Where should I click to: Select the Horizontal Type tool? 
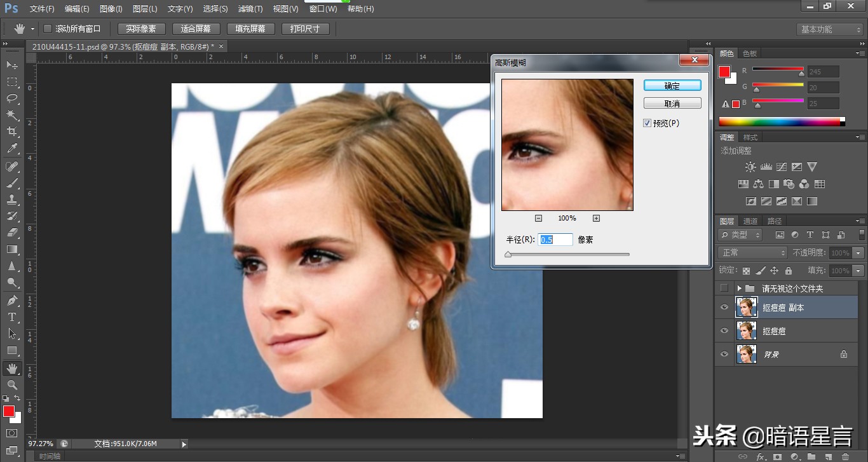point(12,317)
